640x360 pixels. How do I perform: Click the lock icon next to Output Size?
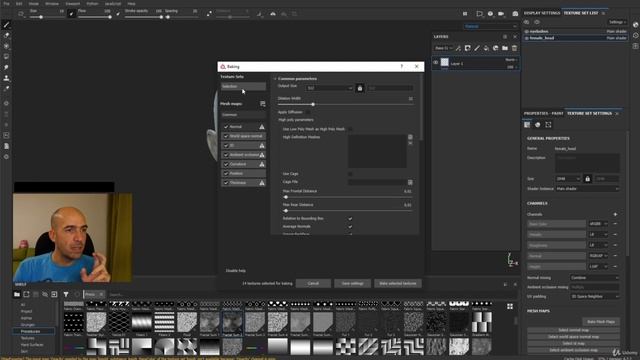tap(360, 88)
